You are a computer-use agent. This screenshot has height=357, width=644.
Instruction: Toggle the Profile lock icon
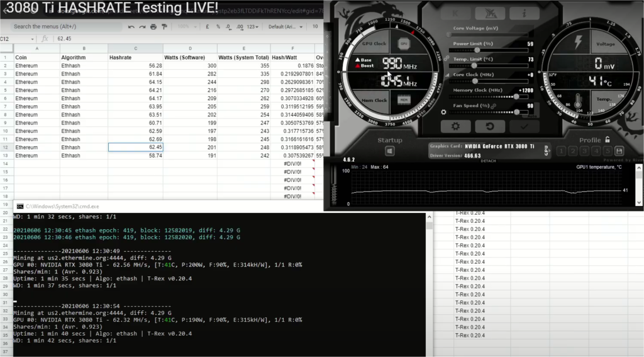pos(608,139)
